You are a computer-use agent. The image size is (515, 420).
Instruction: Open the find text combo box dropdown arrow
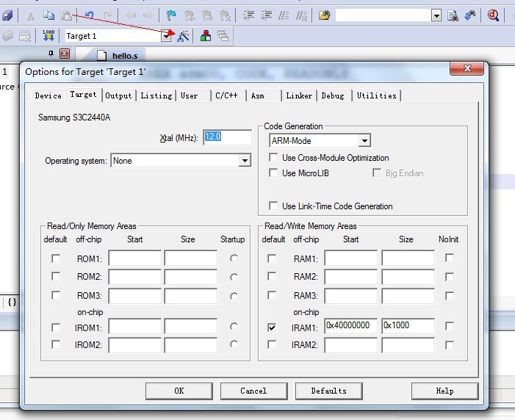(x=436, y=15)
